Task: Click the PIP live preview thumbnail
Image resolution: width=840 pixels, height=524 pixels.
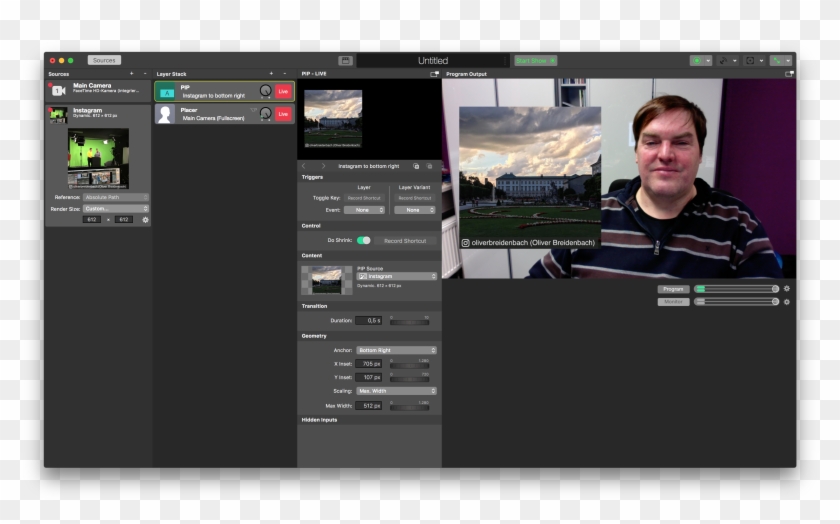Action: 333,119
